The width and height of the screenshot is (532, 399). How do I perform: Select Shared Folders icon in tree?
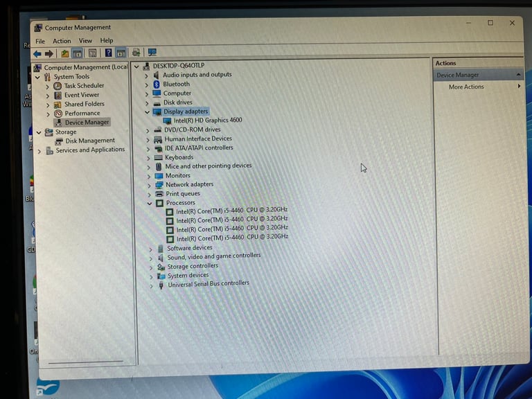click(x=58, y=105)
